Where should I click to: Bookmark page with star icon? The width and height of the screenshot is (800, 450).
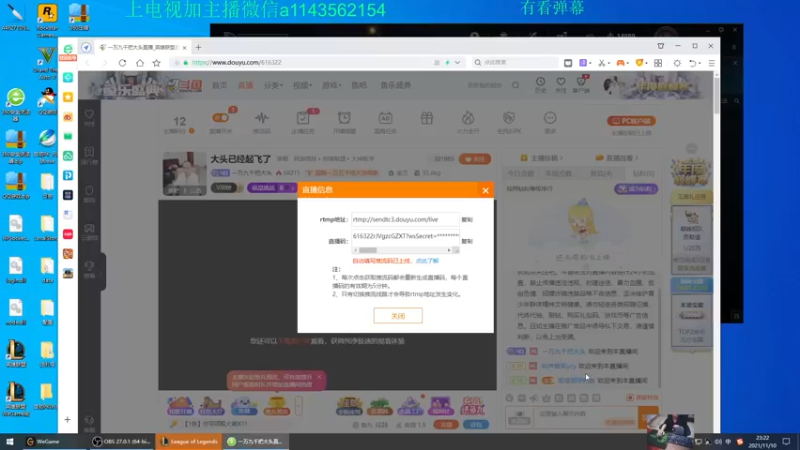(157, 63)
